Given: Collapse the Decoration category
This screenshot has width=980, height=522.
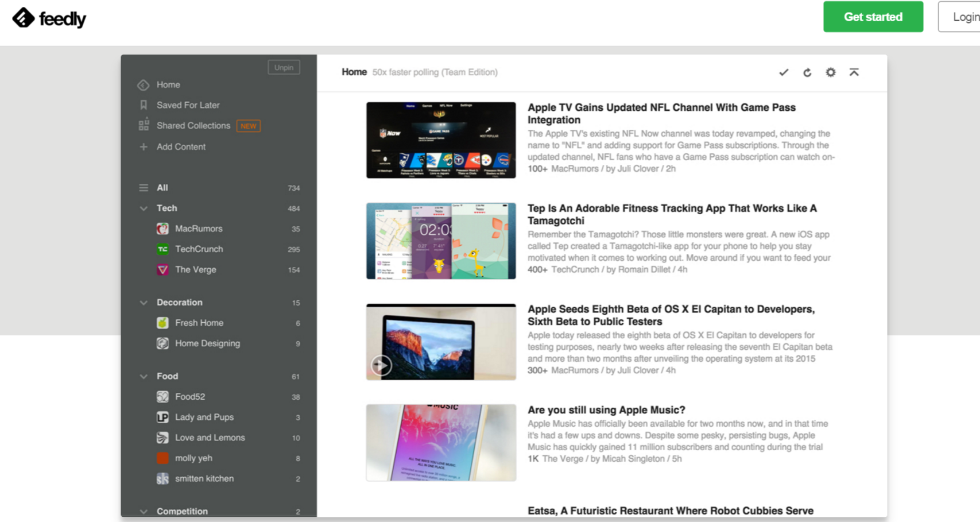Looking at the screenshot, I should pyautogui.click(x=144, y=303).
